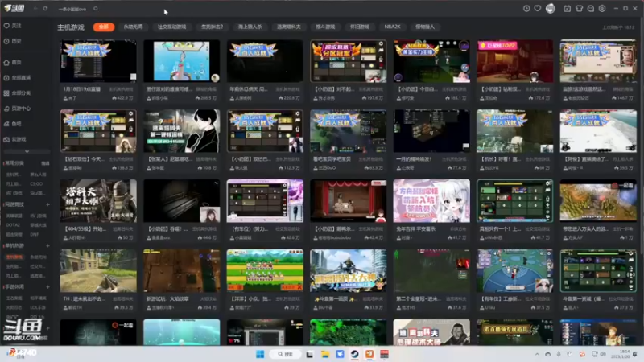Select the 怀旧游戏 tab
The height and width of the screenshot is (362, 644).
[x=359, y=27]
